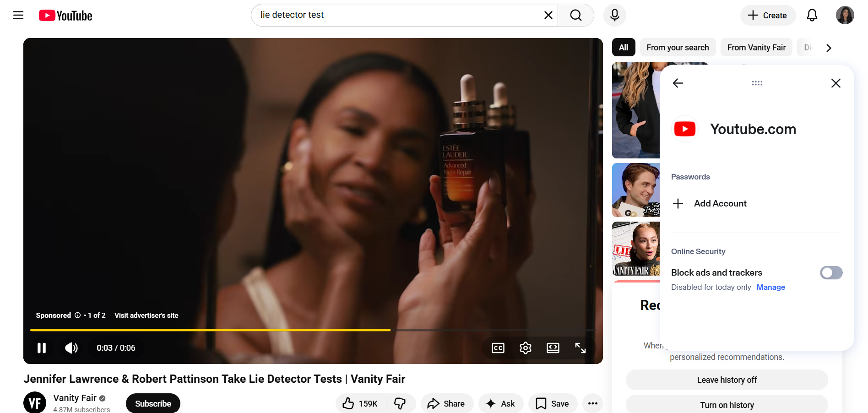
Task: Ask about this video
Action: pos(500,403)
